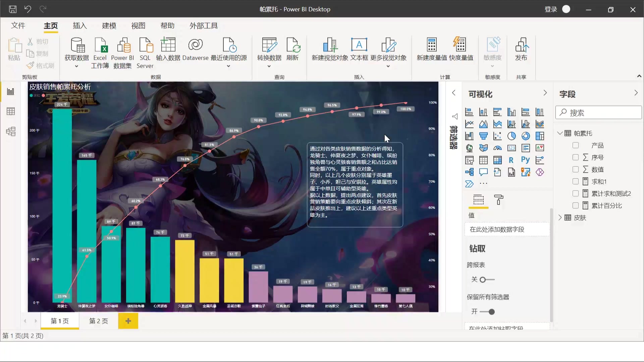Check the 数值 field checkbox

(576, 169)
